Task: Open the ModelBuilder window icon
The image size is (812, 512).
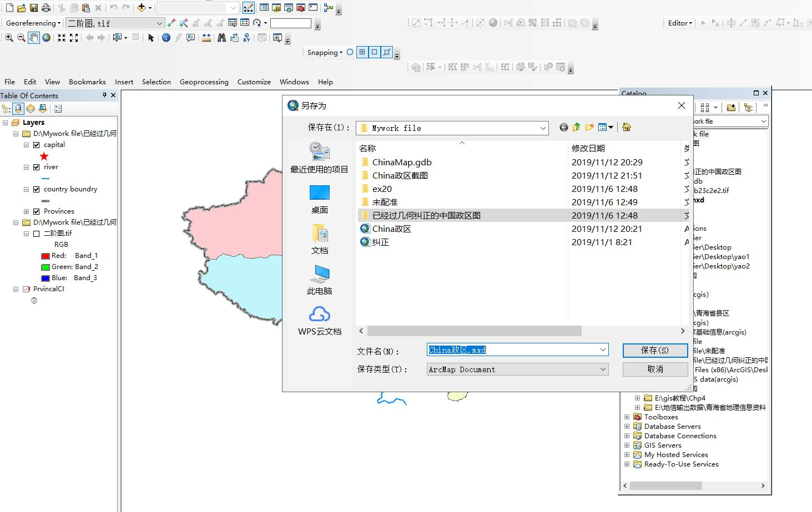Action: (329, 8)
